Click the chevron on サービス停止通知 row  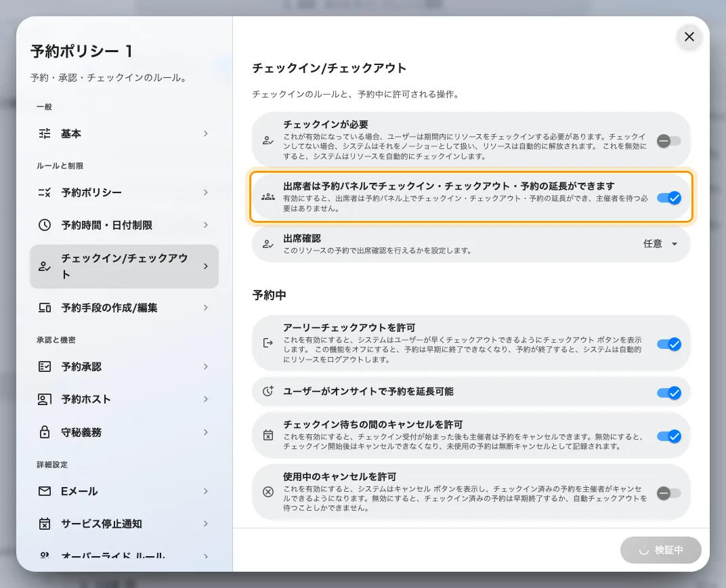(206, 524)
